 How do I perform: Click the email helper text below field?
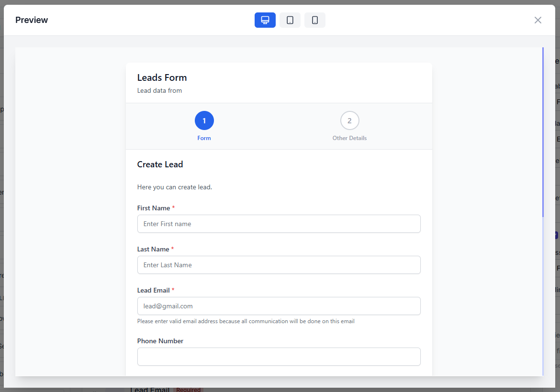pos(246,321)
